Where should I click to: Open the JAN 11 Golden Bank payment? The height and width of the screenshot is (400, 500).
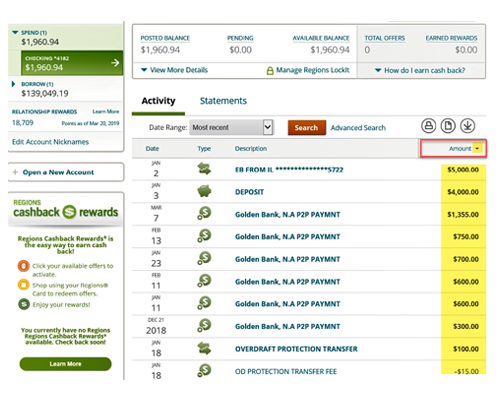(x=288, y=304)
